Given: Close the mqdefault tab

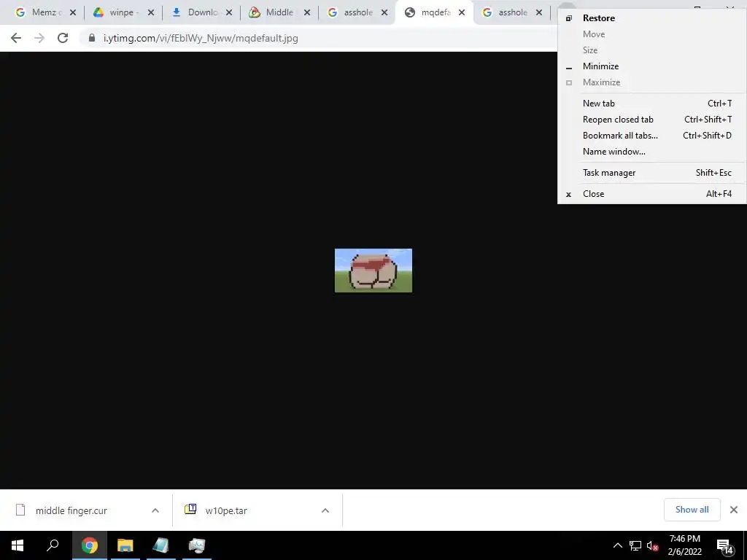Looking at the screenshot, I should [462, 13].
